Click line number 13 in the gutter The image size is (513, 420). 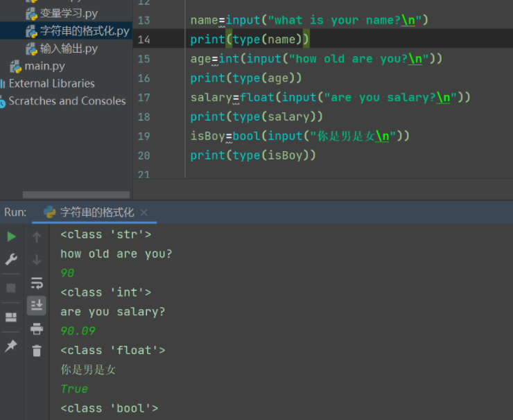pyautogui.click(x=144, y=21)
